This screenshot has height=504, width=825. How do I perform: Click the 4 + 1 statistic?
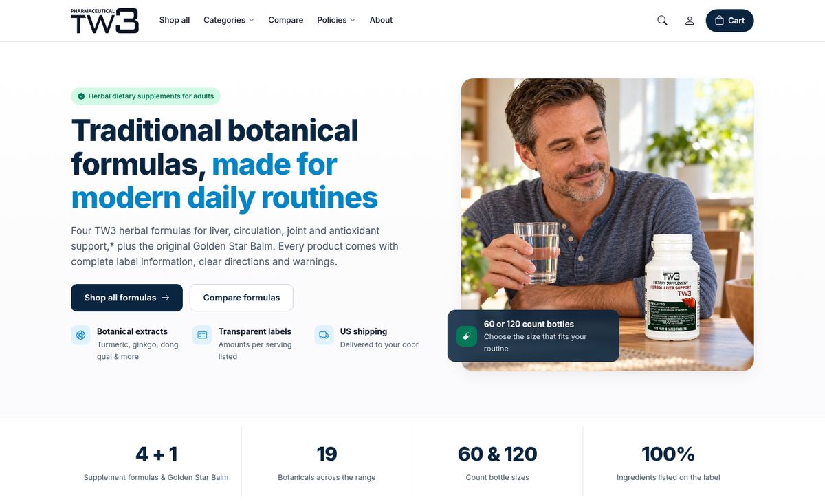pyautogui.click(x=156, y=454)
